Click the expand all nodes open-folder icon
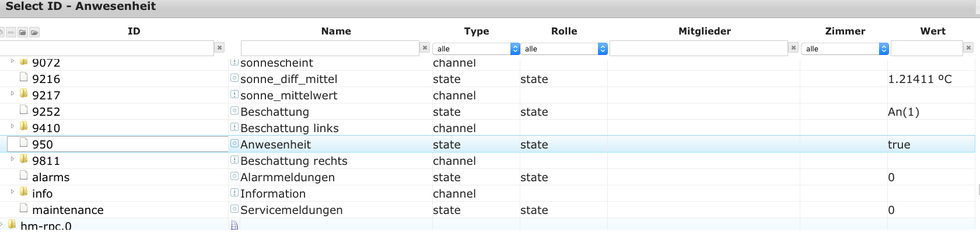Image resolution: width=980 pixels, height=235 pixels. (x=34, y=32)
